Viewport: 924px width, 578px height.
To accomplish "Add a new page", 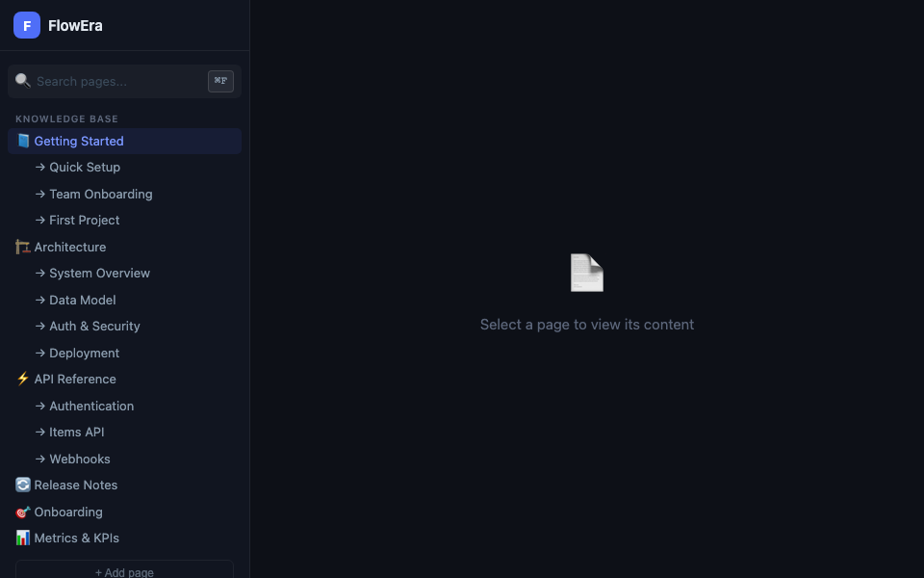I will (x=124, y=571).
